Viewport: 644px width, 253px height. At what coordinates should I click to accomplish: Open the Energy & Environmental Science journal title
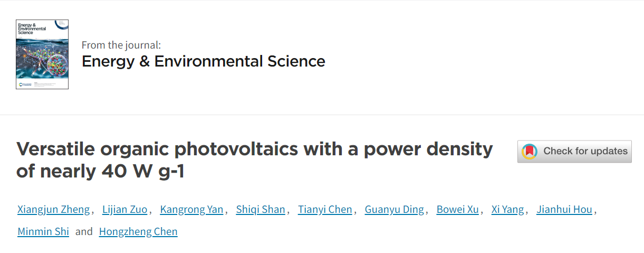tap(203, 61)
